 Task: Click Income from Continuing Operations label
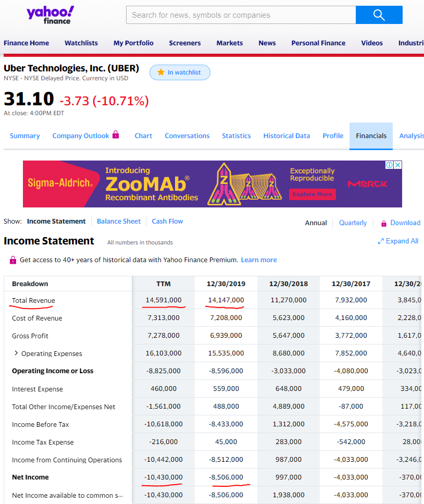(67, 460)
